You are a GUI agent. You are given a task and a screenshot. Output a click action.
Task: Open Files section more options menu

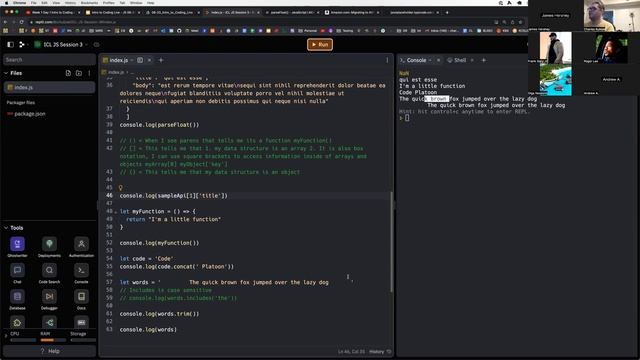[89, 73]
